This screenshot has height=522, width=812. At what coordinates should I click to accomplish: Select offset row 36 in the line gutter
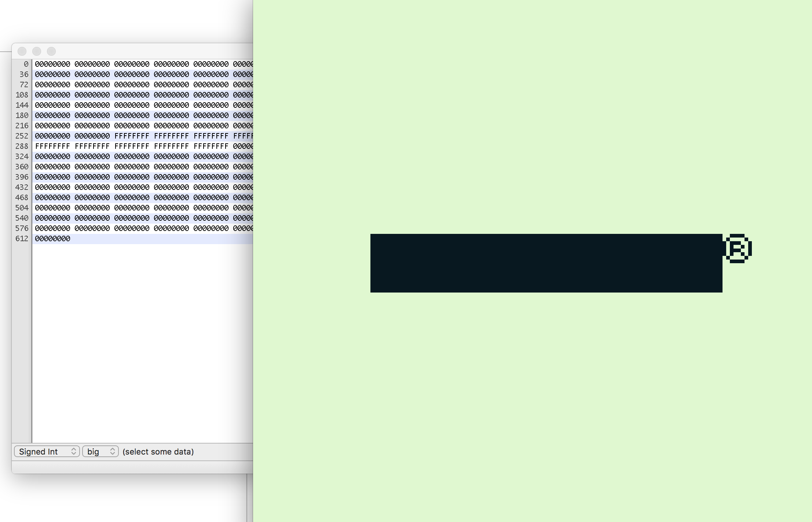pos(24,74)
